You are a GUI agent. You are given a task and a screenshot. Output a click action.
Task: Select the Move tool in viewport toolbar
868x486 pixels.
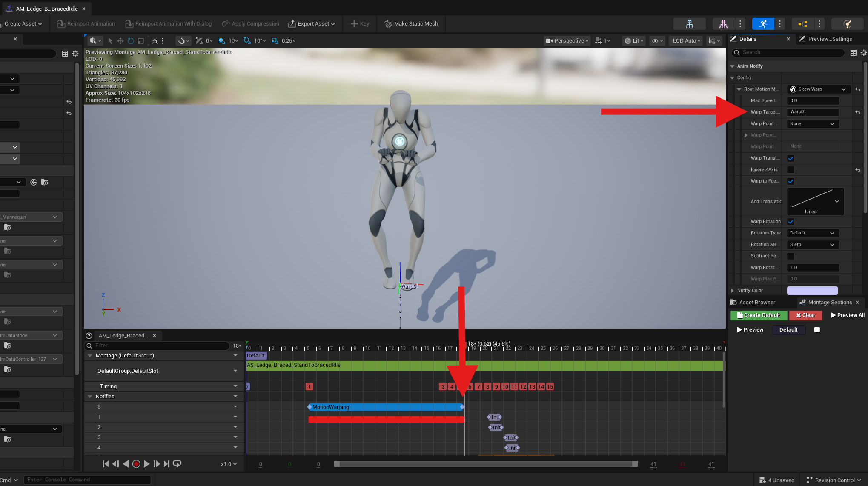(x=121, y=40)
